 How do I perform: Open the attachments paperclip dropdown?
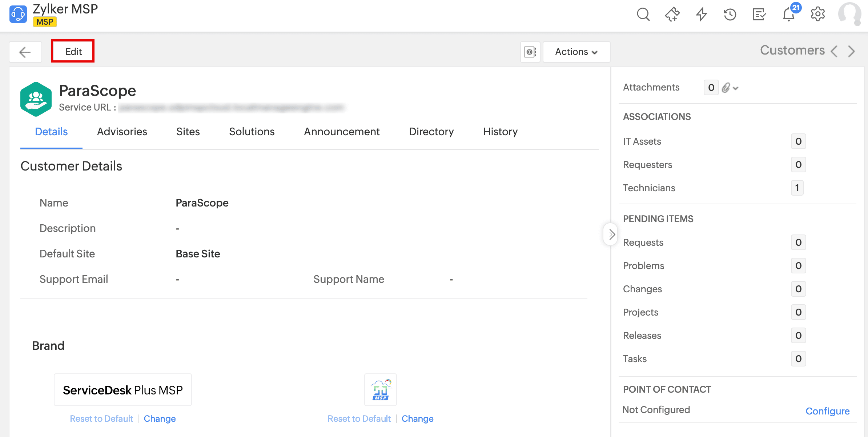tap(730, 88)
